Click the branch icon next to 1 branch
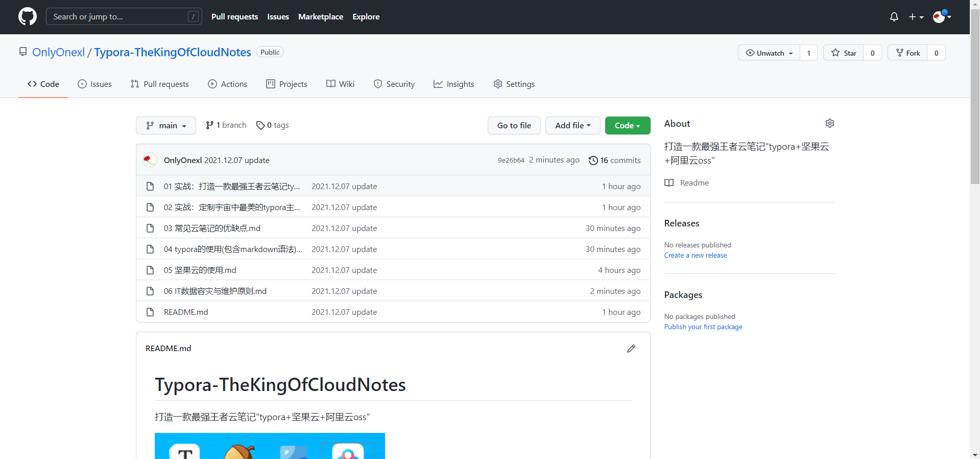The width and height of the screenshot is (980, 459). (209, 125)
